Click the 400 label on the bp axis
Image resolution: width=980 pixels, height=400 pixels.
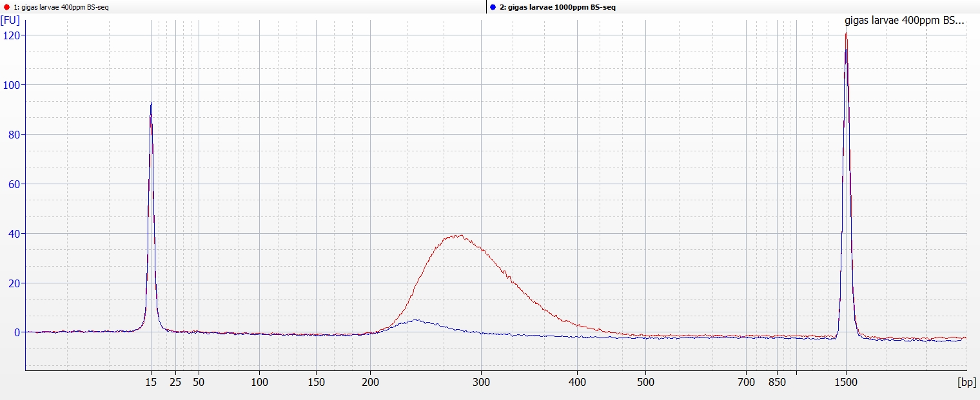tap(577, 382)
